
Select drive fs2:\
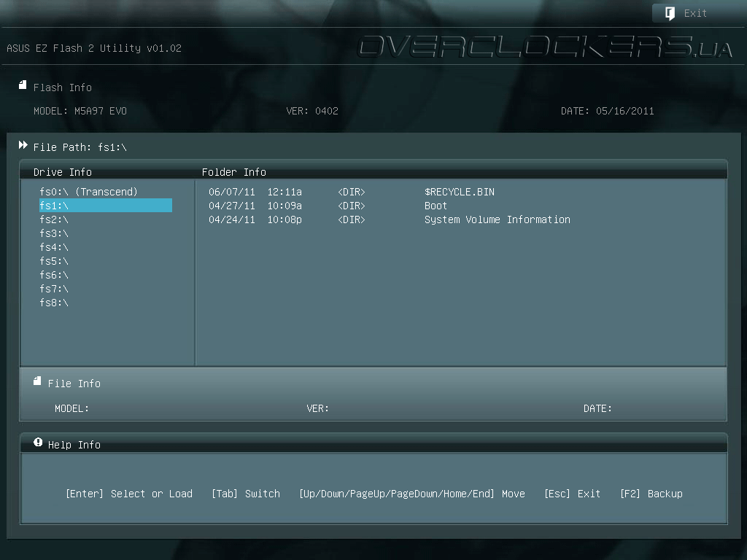(54, 219)
